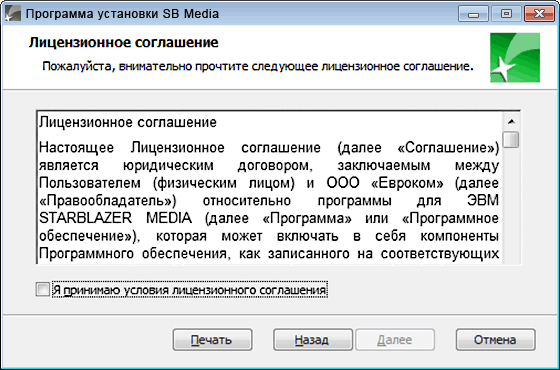Click the words STARBLAZER MEDIA in license text
This screenshot has width=560, height=370.
point(115,218)
